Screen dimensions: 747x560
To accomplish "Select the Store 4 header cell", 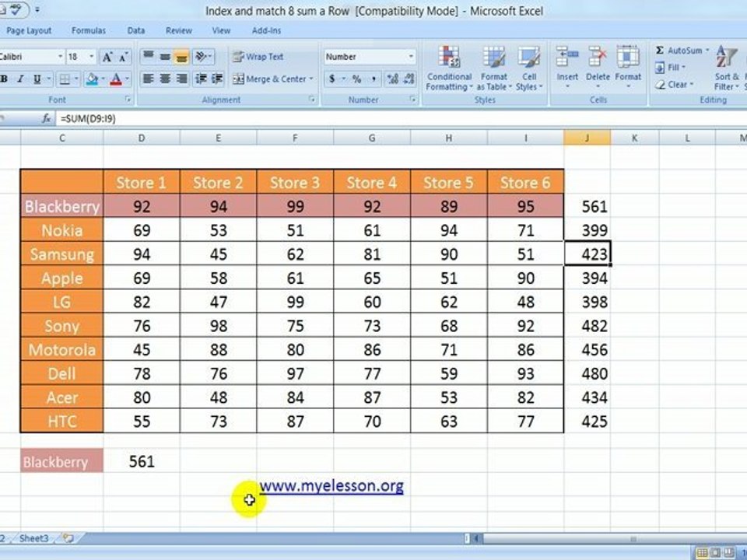I will [372, 182].
